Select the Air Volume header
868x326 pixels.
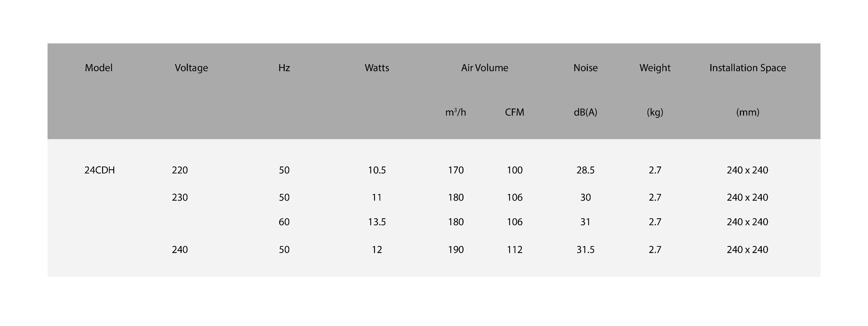[x=485, y=68]
